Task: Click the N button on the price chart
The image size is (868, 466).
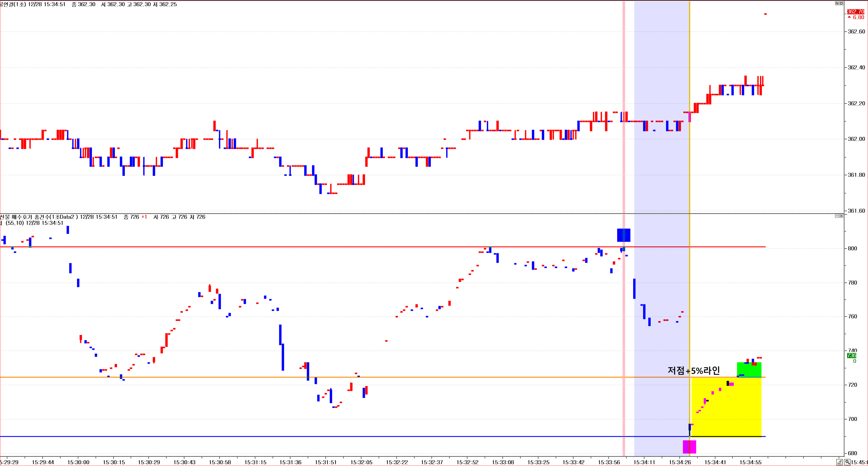Action: 837,3
